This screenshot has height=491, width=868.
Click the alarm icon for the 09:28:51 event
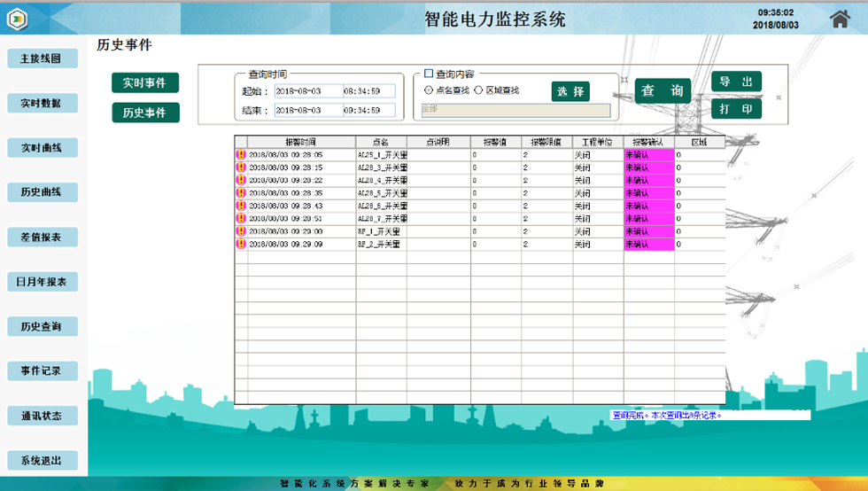(241, 218)
